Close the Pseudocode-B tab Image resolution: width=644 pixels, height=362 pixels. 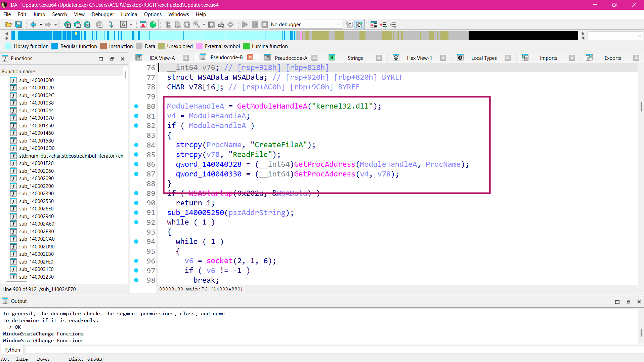click(x=250, y=57)
